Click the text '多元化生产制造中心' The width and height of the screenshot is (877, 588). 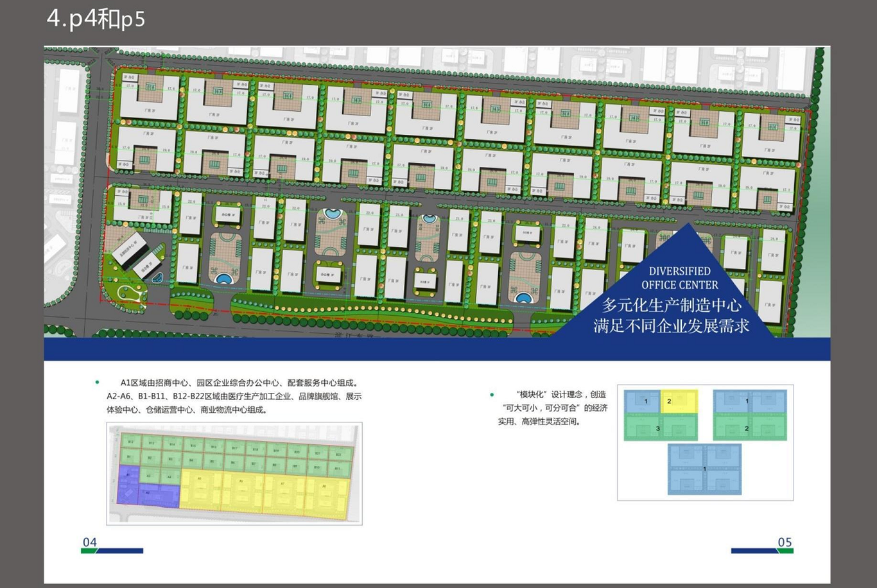(672, 306)
